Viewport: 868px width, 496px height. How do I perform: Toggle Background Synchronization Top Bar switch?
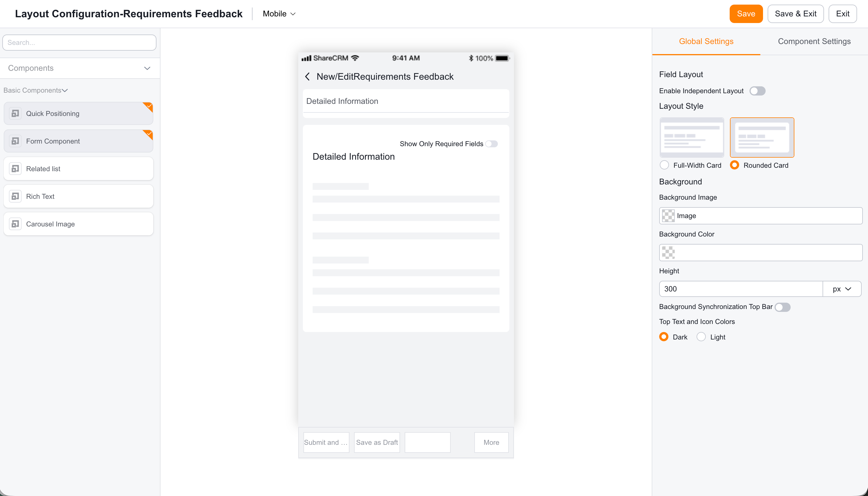[x=782, y=307]
